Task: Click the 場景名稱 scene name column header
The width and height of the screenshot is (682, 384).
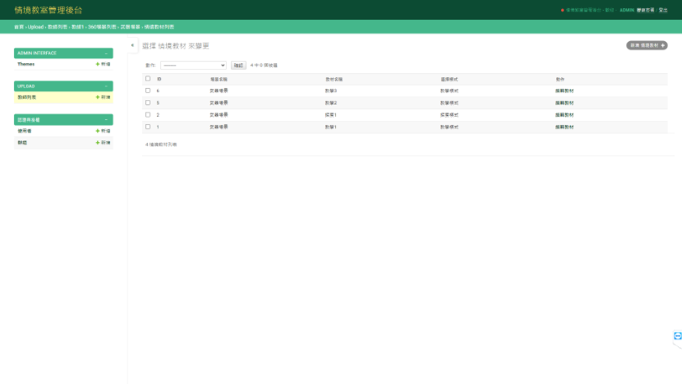Action: [219, 79]
